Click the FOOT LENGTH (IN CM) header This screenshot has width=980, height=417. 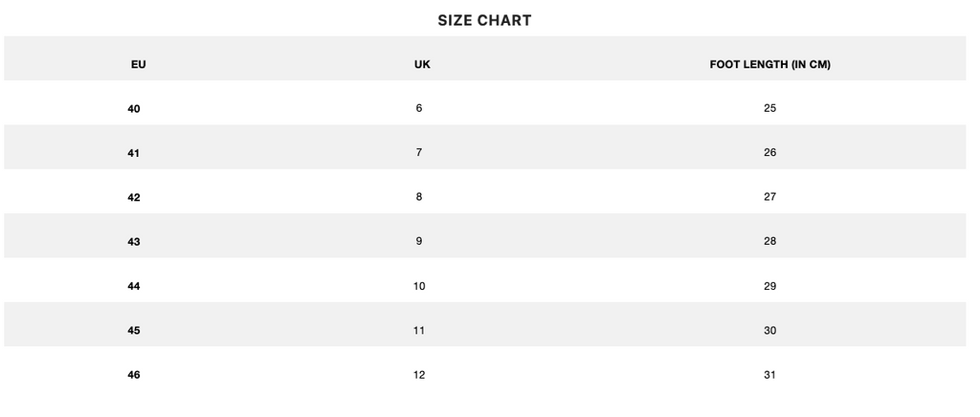pyautogui.click(x=770, y=64)
